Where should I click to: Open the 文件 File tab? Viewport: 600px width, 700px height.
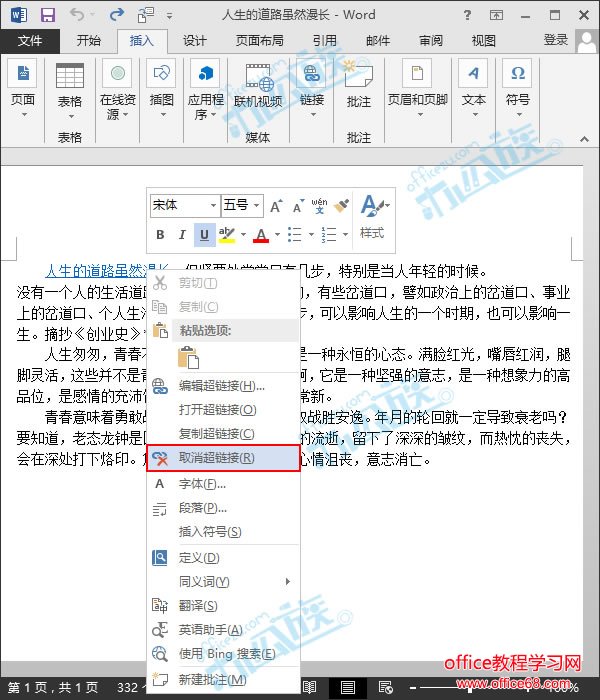tap(30, 41)
